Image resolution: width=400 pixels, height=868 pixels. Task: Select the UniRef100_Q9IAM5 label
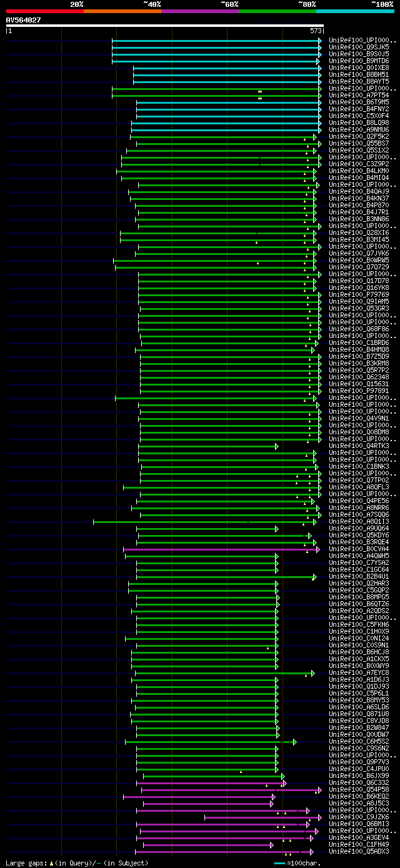coord(359,301)
